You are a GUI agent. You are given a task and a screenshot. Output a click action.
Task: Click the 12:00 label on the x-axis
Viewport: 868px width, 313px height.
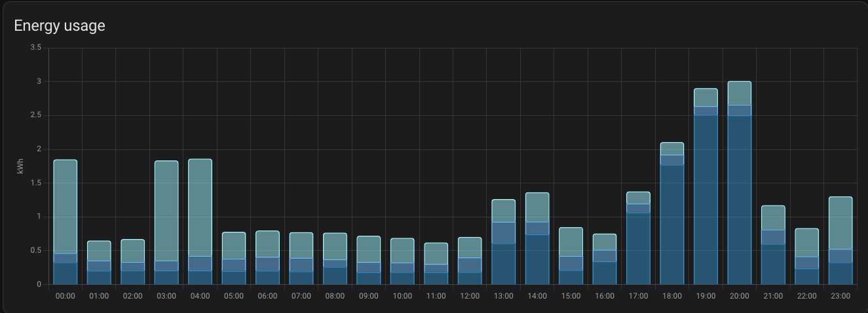470,296
